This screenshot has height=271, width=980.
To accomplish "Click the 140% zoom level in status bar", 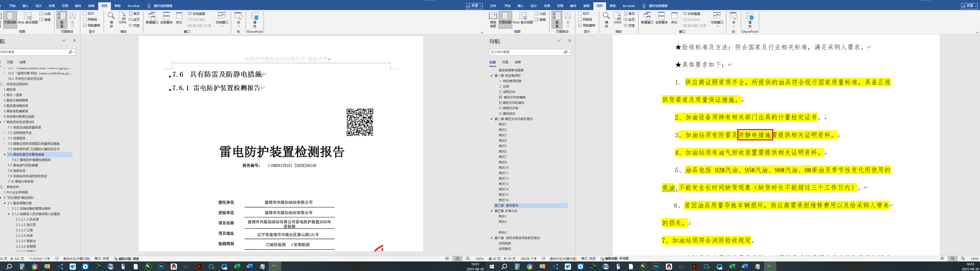I will pyautogui.click(x=479, y=259).
